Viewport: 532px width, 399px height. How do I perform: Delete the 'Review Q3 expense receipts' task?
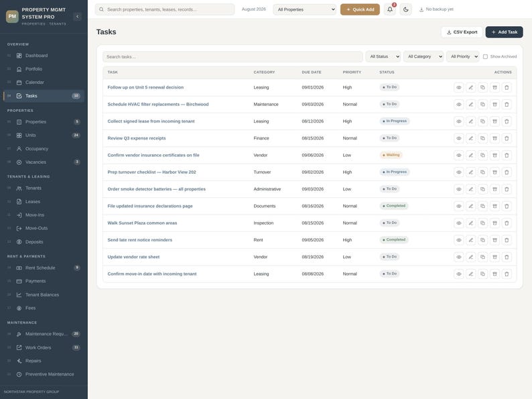(x=507, y=139)
